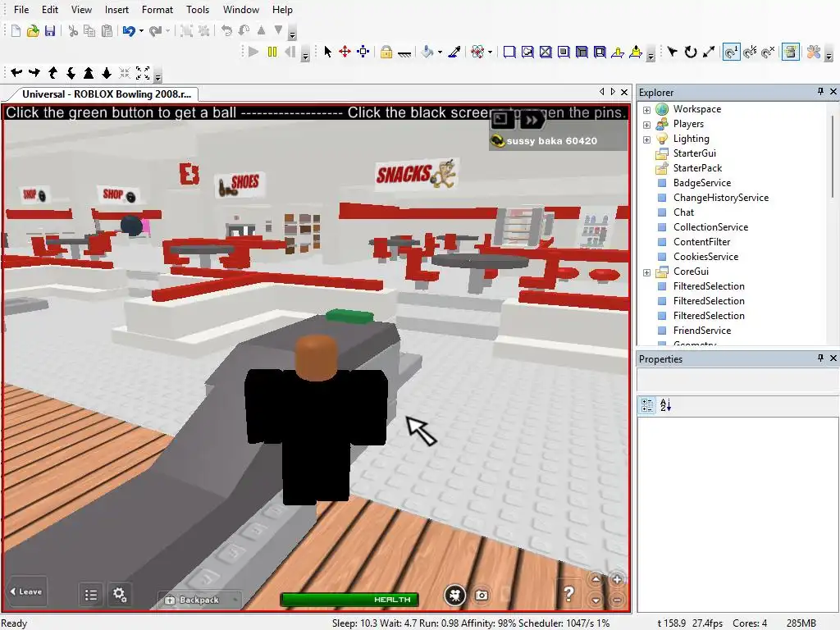Screen dimensions: 840x630
Task: Take a screenshot with in-game camera icon
Action: [x=481, y=596]
